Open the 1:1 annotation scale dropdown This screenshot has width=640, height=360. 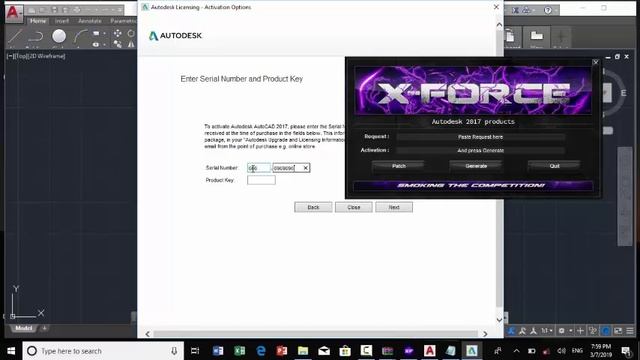[547, 331]
